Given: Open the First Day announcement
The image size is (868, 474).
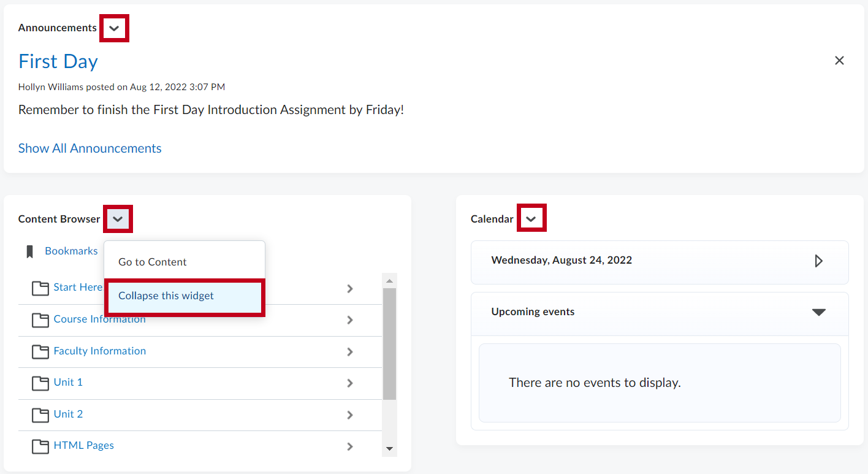Looking at the screenshot, I should click(58, 61).
